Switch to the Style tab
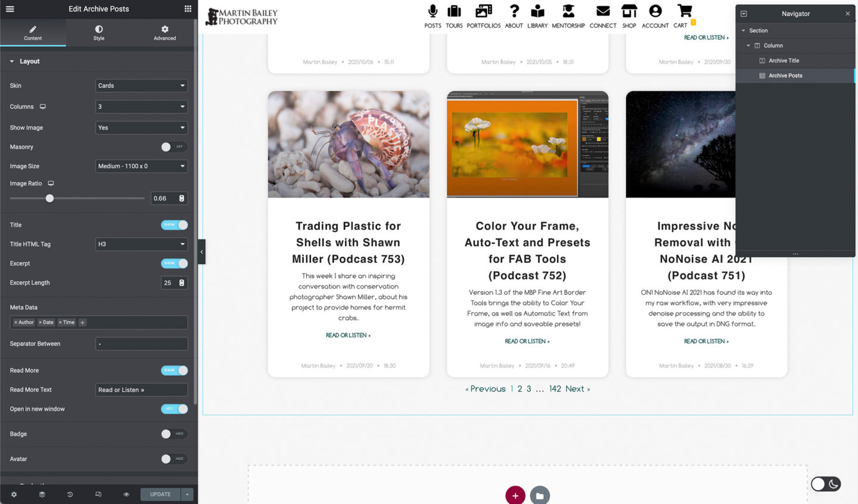858x504 pixels. tap(99, 33)
